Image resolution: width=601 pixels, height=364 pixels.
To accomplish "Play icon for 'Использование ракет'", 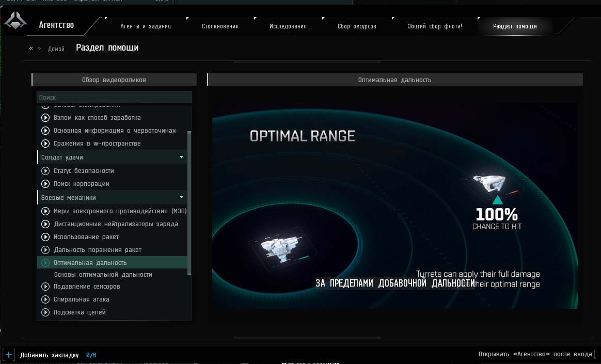I will coord(45,237).
